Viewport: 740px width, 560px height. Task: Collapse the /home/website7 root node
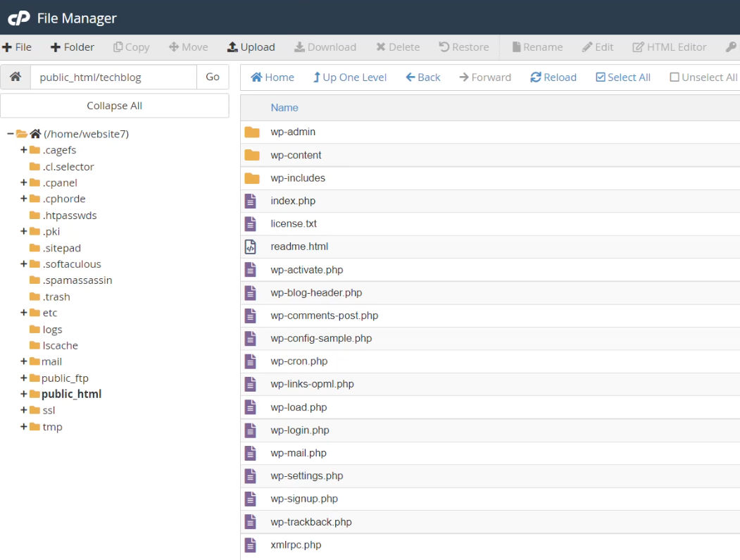tap(10, 134)
